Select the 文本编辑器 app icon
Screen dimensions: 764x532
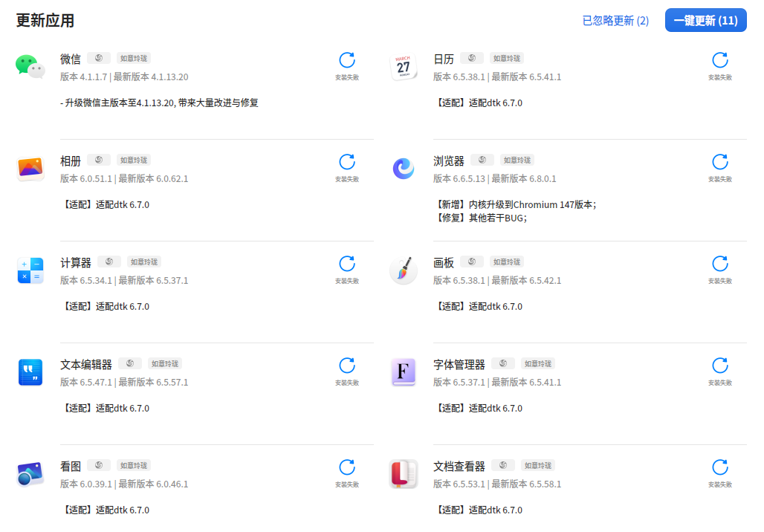[30, 372]
